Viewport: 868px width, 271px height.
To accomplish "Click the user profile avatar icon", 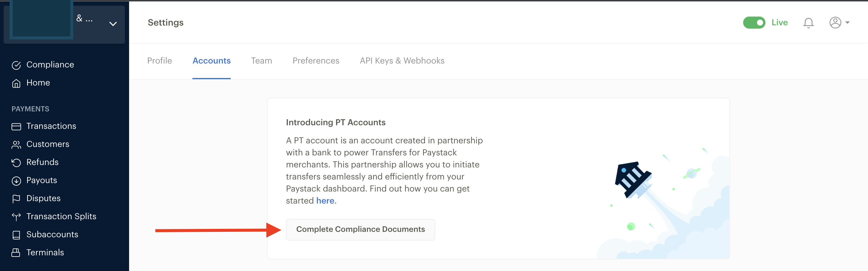I will [x=835, y=23].
